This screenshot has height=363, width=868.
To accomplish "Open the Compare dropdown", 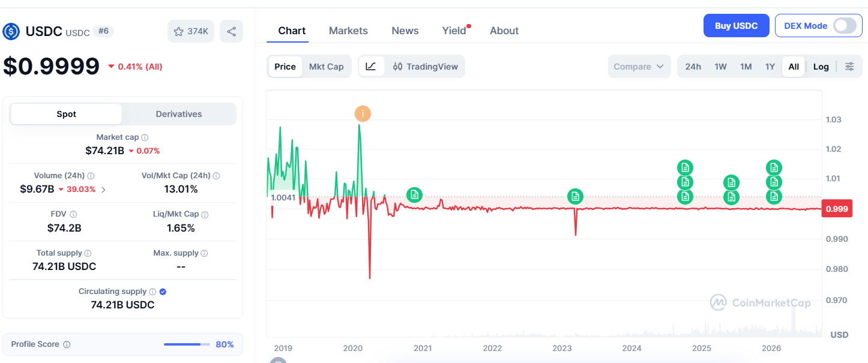I will [x=639, y=67].
